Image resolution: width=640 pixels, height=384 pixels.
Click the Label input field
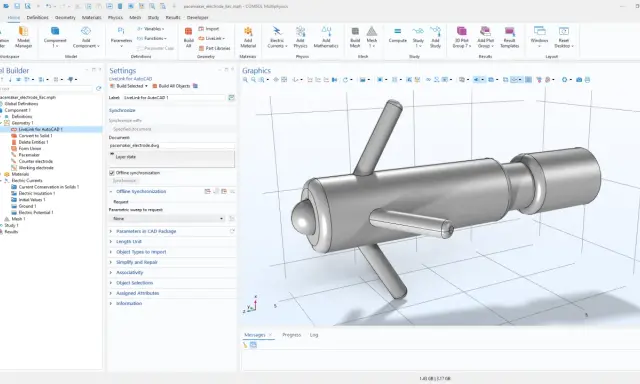point(174,98)
